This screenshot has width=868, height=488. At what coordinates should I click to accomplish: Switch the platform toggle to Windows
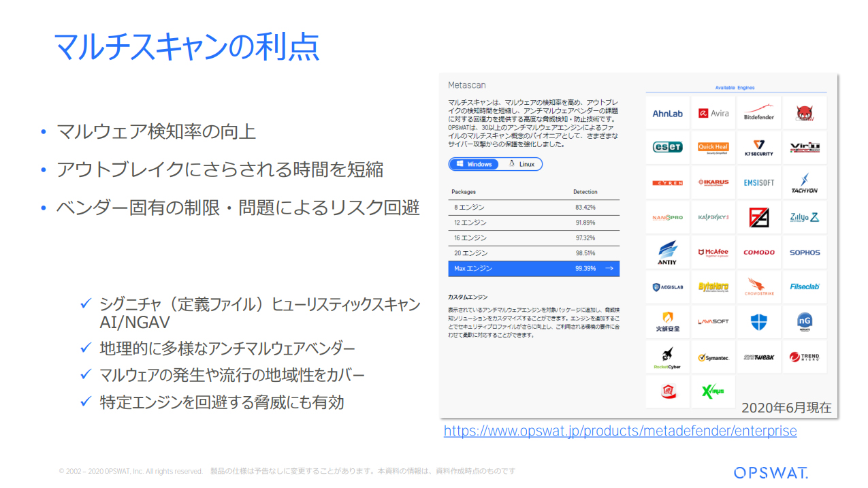click(x=474, y=164)
